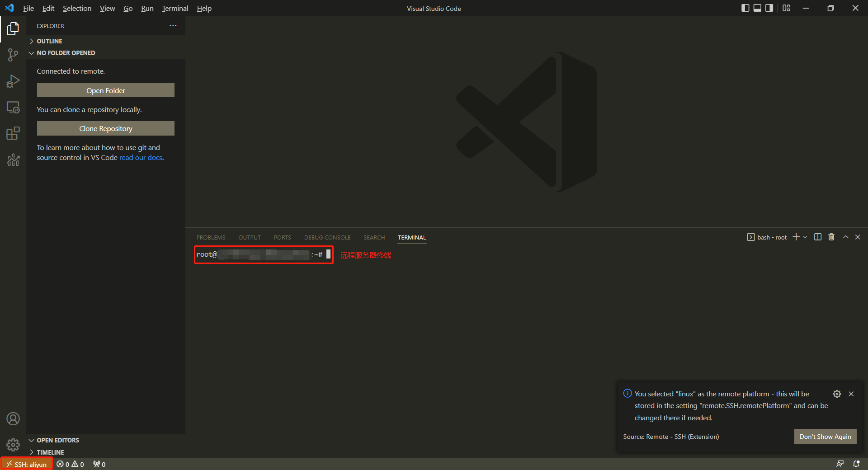Open the Accounts menu icon
Viewport: 868px width, 470px height.
(13, 419)
